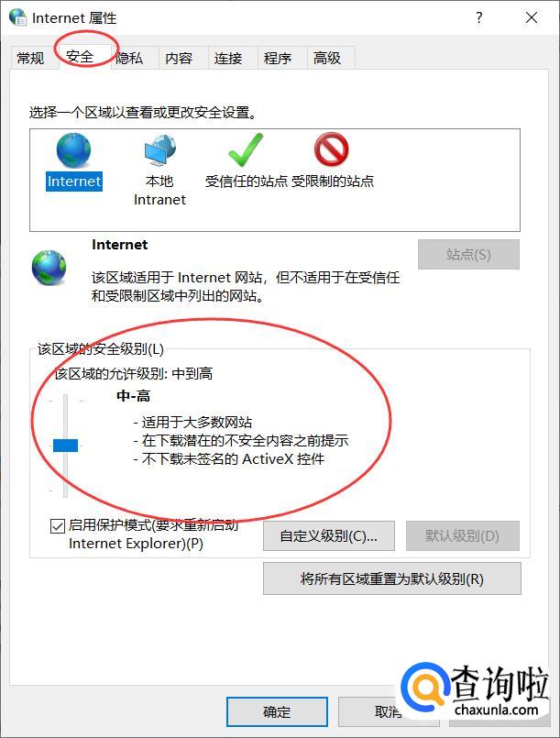The width and height of the screenshot is (560, 738).
Task: Click the security level slider handle
Action: 65,446
